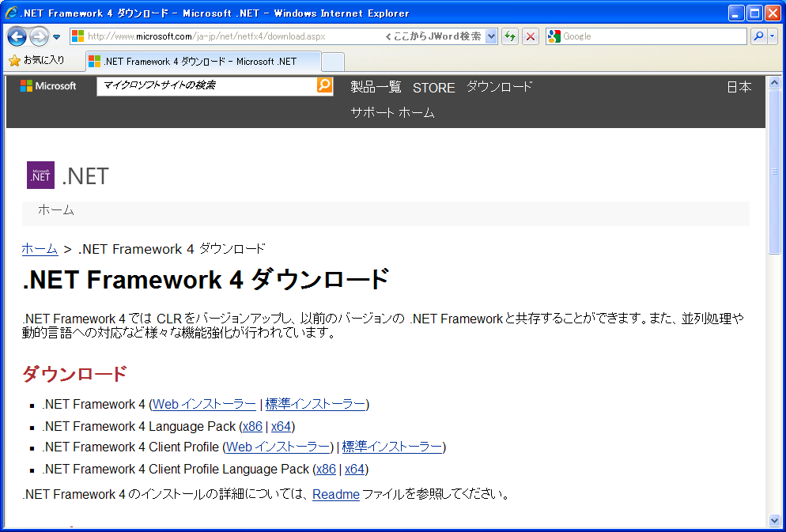Go back with the Back arrow button
786x532 pixels.
tap(17, 36)
